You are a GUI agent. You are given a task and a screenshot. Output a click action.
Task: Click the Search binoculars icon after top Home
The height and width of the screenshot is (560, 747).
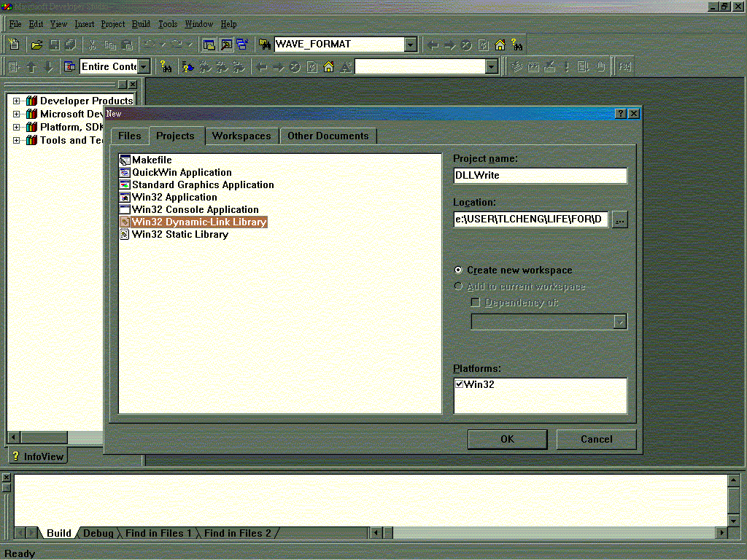[517, 44]
